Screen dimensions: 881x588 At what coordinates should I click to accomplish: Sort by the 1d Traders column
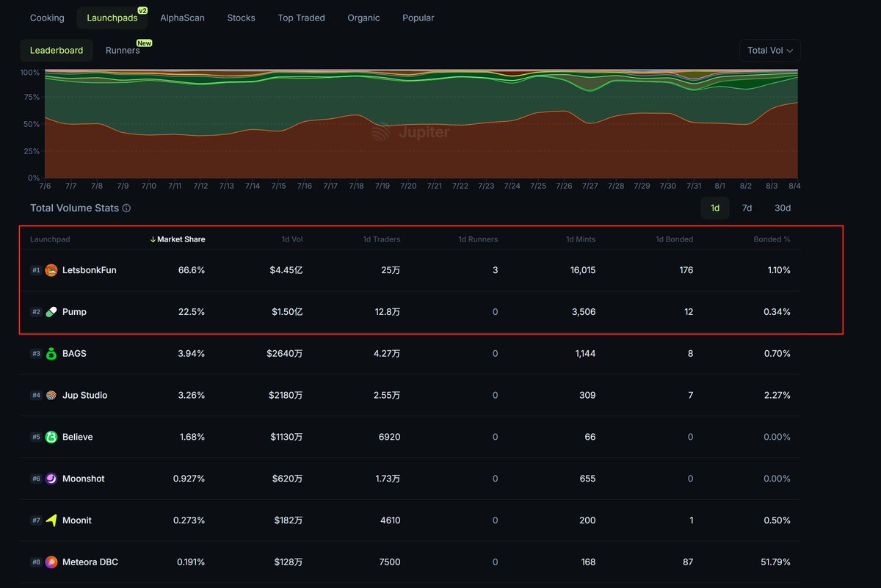pos(382,239)
